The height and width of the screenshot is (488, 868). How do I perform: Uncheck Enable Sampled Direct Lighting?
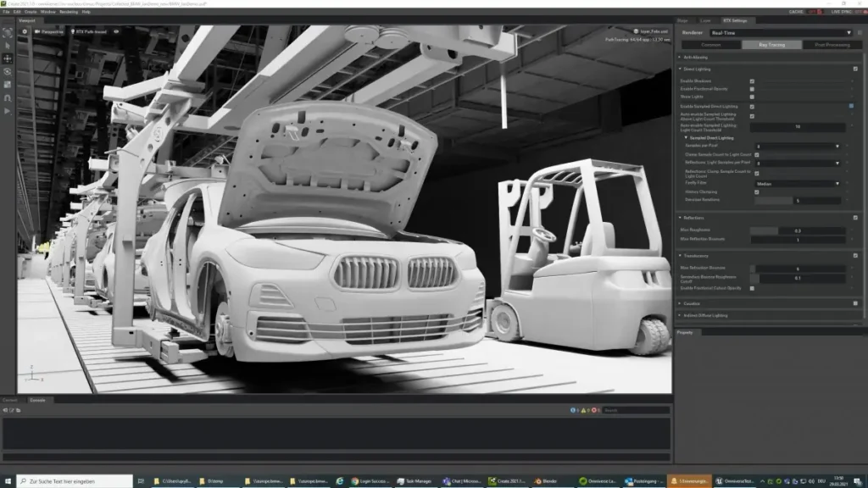(752, 105)
